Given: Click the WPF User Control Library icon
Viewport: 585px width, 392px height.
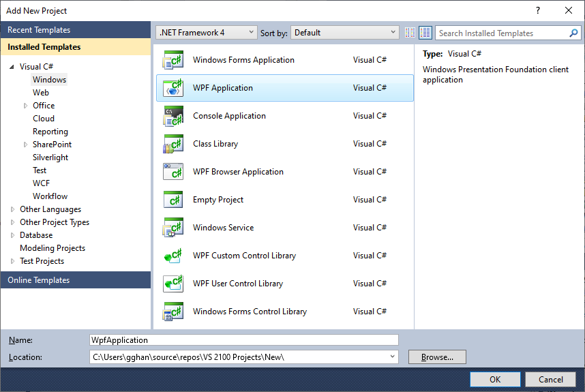Looking at the screenshot, I should [173, 284].
